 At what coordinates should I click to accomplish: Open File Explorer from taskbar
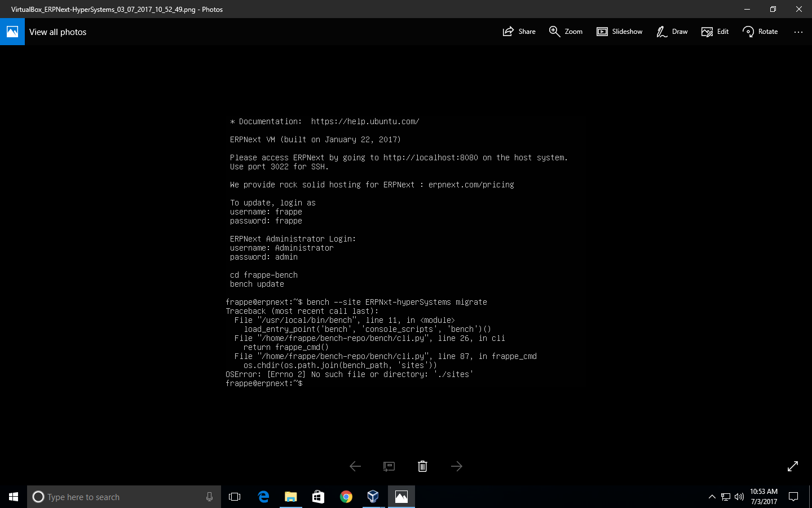tap(291, 497)
